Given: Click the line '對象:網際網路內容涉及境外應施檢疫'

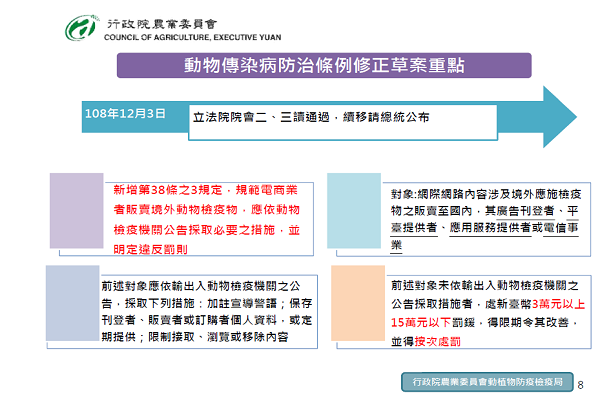Looking at the screenshot, I should click(486, 194).
